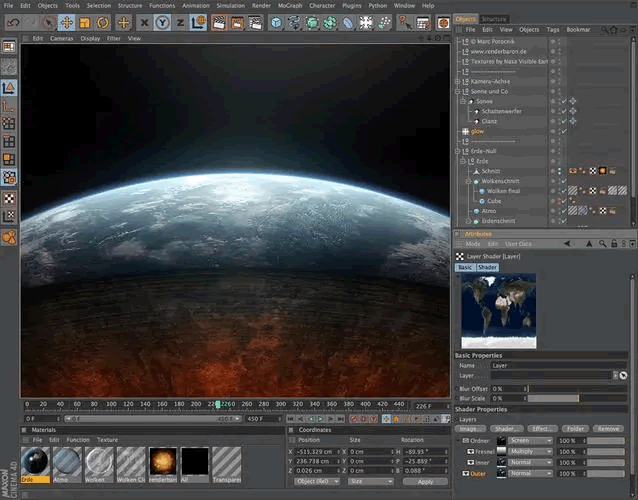Toggle the X-axis lock icon
The image size is (638, 500).
click(144, 22)
